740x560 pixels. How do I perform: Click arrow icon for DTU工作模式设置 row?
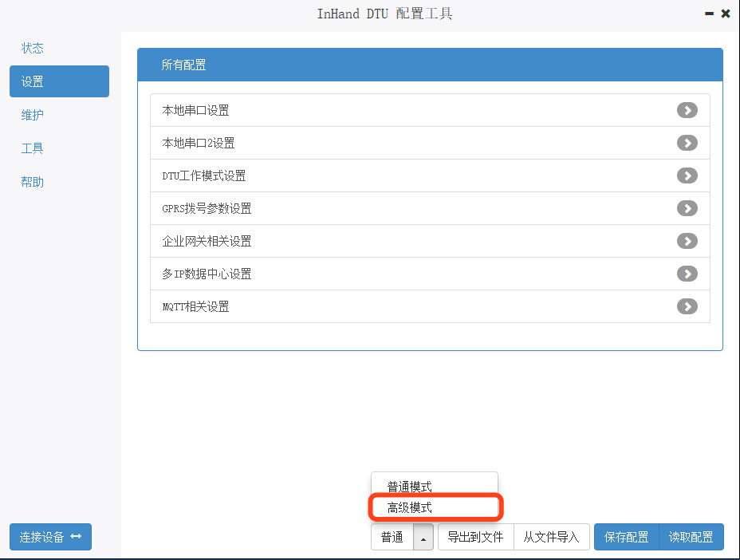pyautogui.click(x=687, y=175)
